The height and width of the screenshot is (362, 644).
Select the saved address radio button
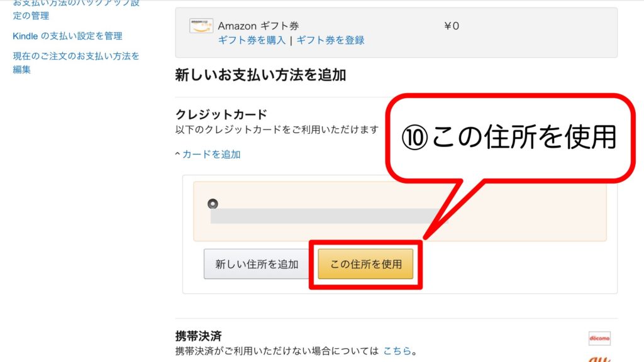(213, 204)
